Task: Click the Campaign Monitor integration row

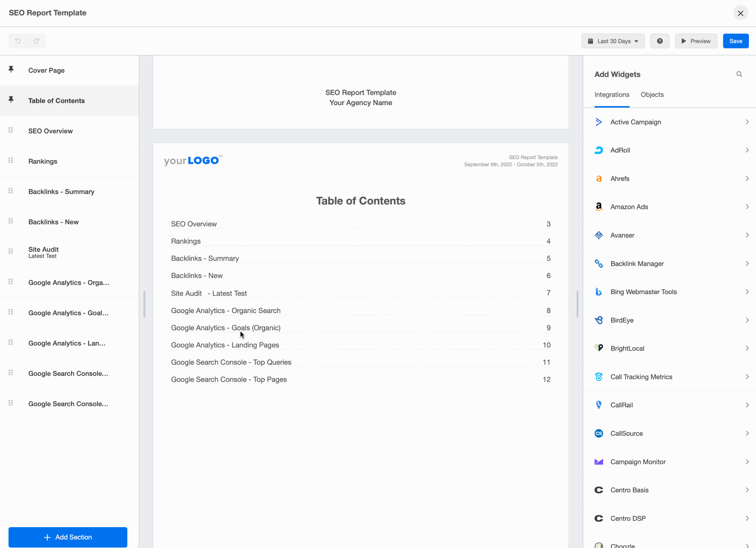Action: 669,462
